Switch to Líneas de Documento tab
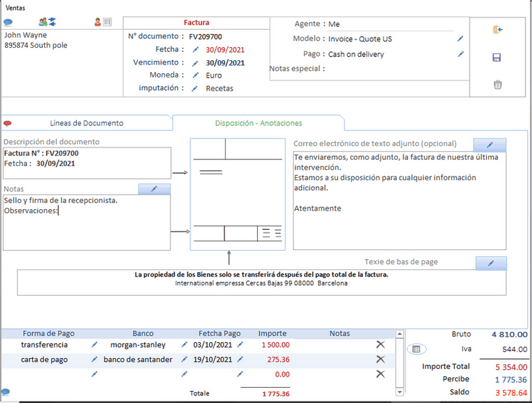The width and height of the screenshot is (532, 403). (x=87, y=123)
